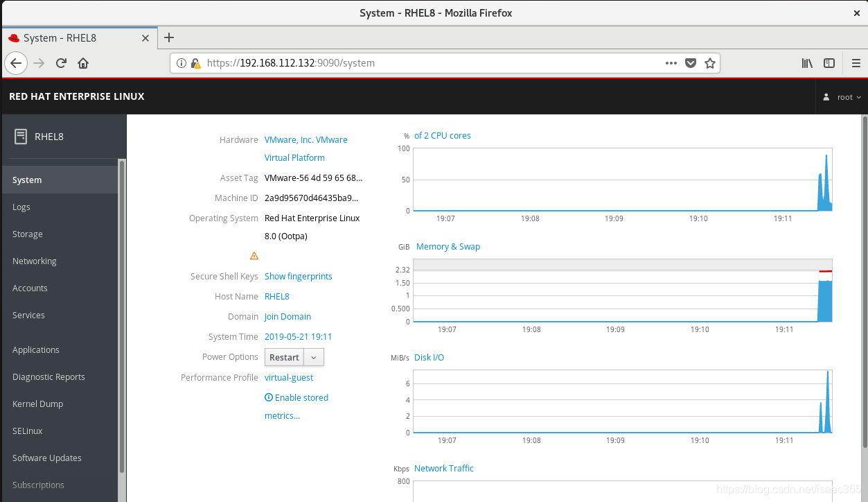The image size is (868, 502).
Task: Click the RED HAT ENTERPRISE LINUX header title
Action: [x=77, y=96]
